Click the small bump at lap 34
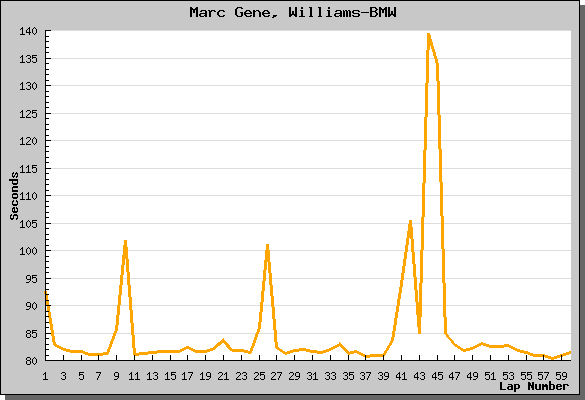This screenshot has height=400, width=585. (339, 344)
